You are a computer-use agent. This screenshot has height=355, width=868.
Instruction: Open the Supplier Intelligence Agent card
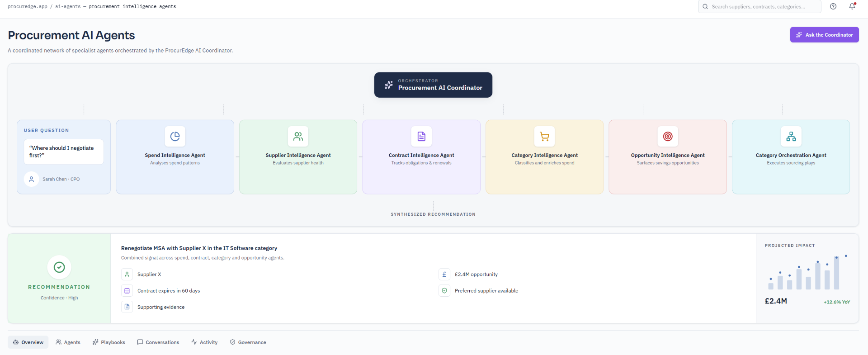(298, 157)
